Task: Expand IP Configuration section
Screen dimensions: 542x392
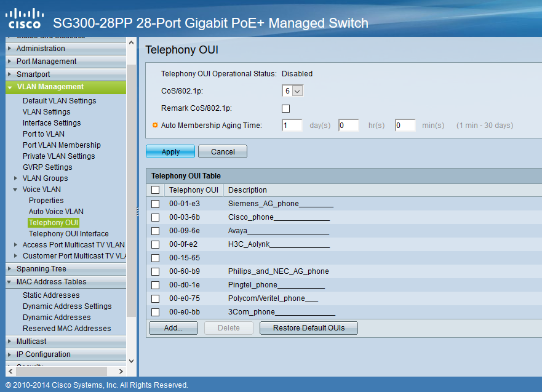Action: click(66, 354)
